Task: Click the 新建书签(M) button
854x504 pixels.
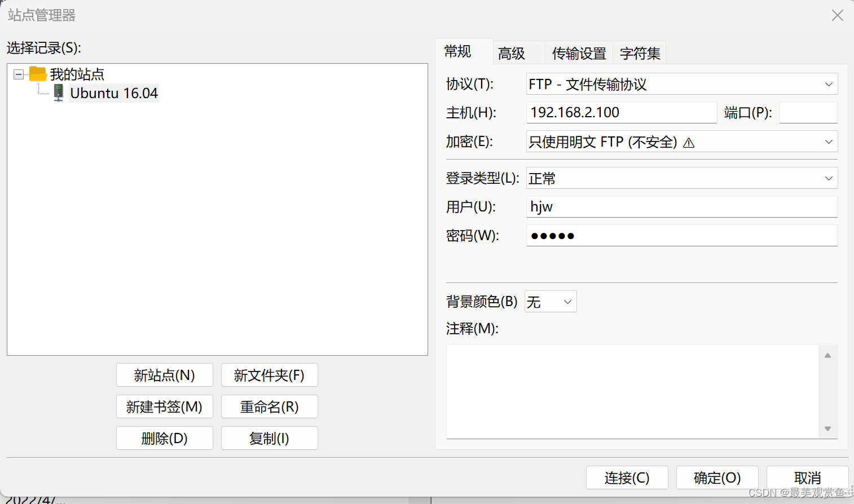Action: 165,406
